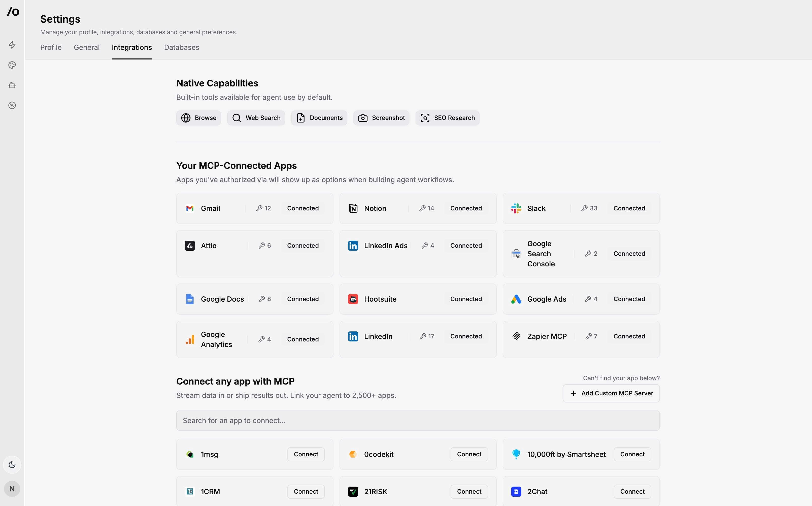Image resolution: width=812 pixels, height=506 pixels.
Task: Click the Zapier MCP icon
Action: (x=516, y=336)
